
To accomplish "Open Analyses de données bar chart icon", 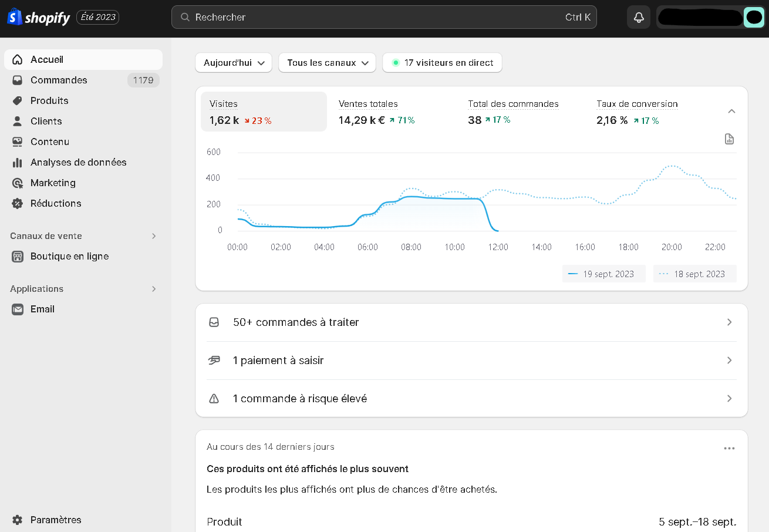I will [x=18, y=163].
